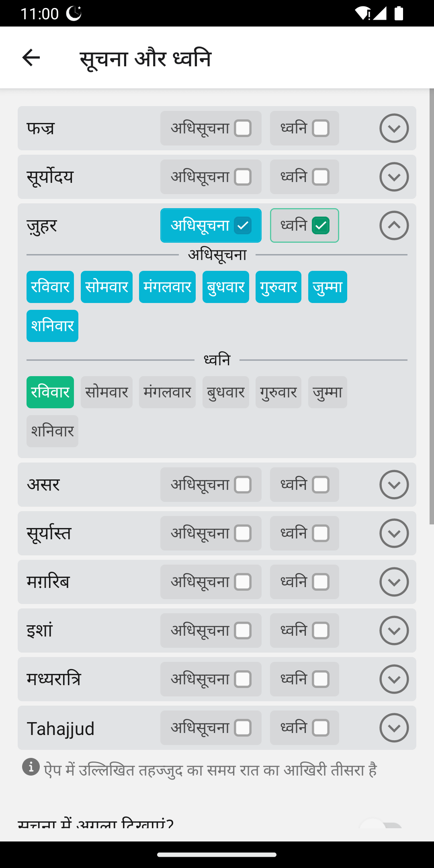Tap the info icon near Tahajjud note
434x868 pixels.
click(31, 767)
